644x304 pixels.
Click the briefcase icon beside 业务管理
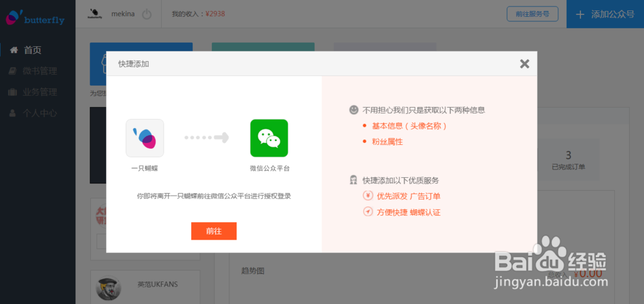(13, 92)
